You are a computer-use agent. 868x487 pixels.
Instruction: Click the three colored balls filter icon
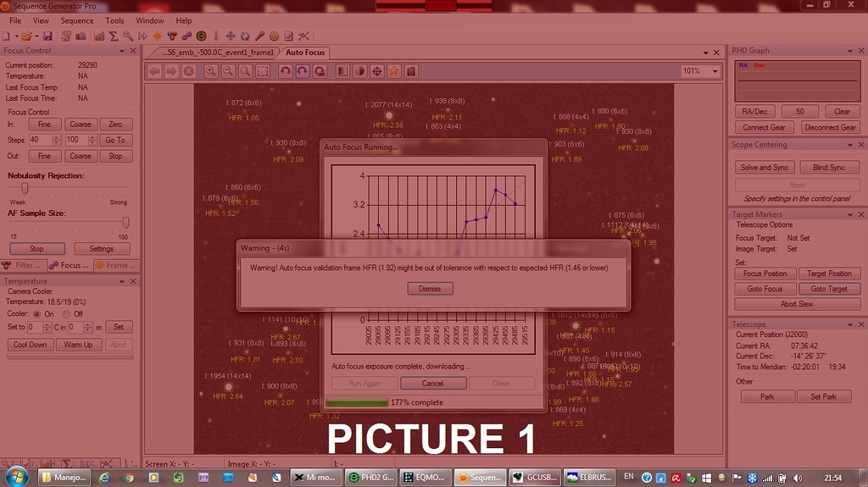pos(172,36)
